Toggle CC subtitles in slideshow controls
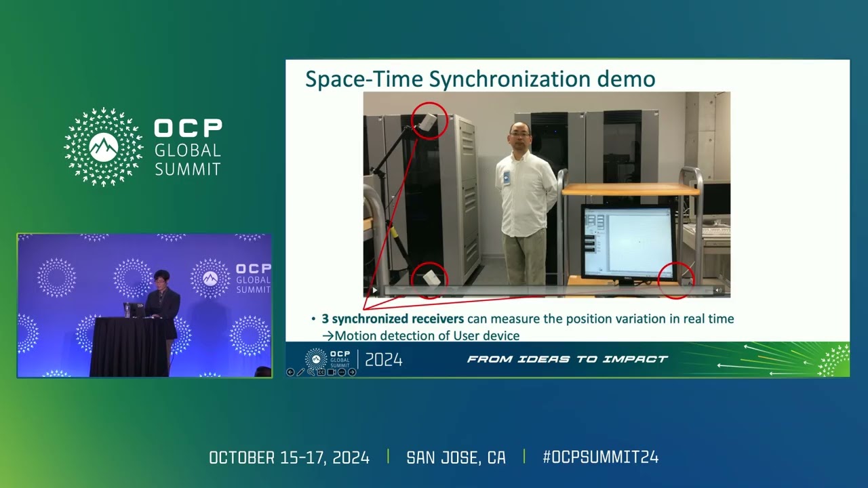The width and height of the screenshot is (868, 488). [x=321, y=372]
